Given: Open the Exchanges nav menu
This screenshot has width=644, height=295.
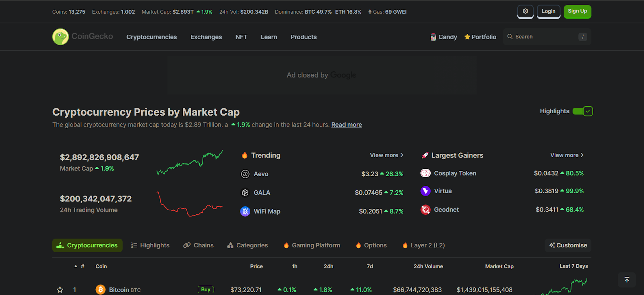Looking at the screenshot, I should pos(206,37).
